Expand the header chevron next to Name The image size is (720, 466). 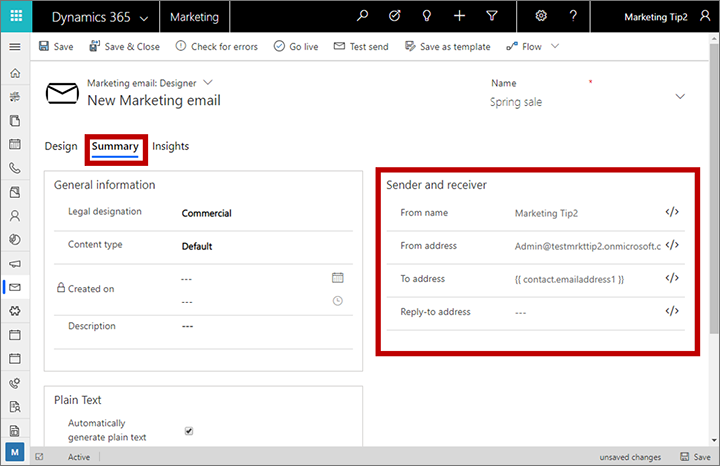(681, 96)
